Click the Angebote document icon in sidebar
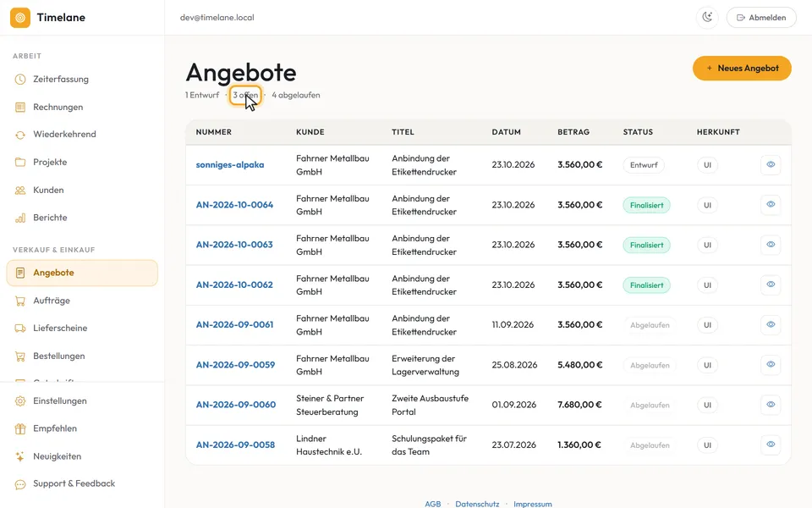Viewport: 812px width, 508px height. [20, 273]
